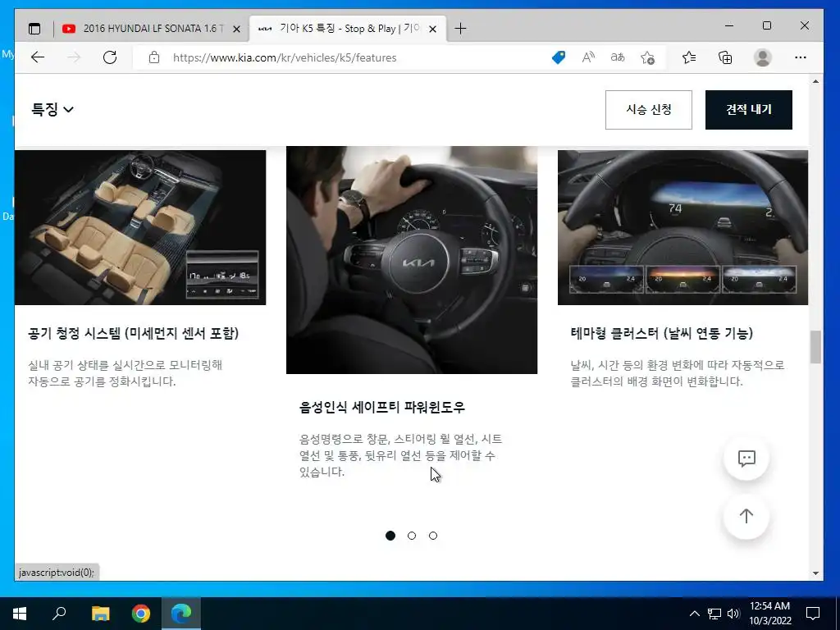Open the tab actions menu icon
840x630 pixels.
[x=34, y=29]
